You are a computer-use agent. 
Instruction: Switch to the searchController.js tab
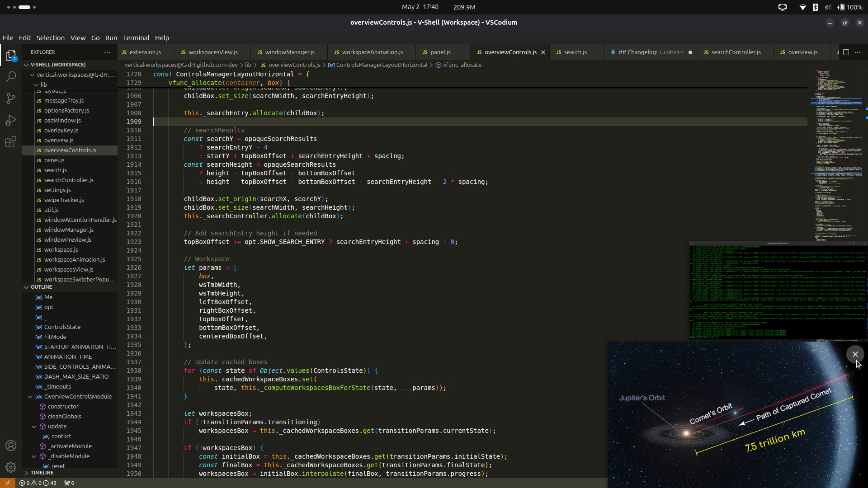coord(736,52)
